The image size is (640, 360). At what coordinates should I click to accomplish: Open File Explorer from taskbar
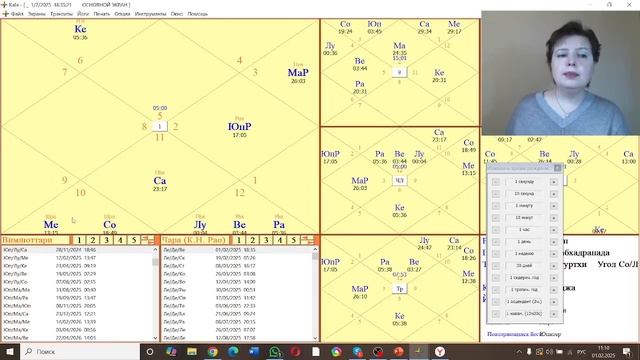192,351
